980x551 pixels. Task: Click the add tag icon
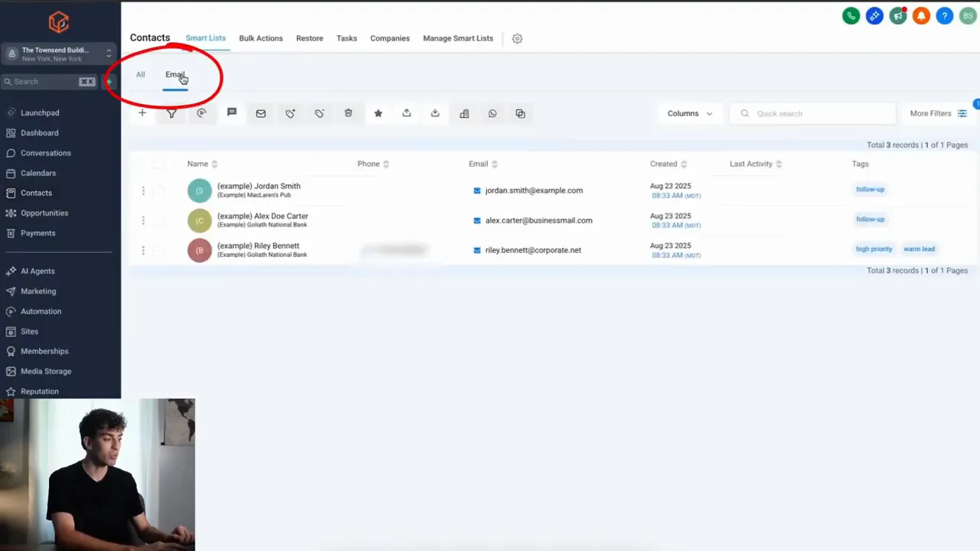tap(290, 113)
